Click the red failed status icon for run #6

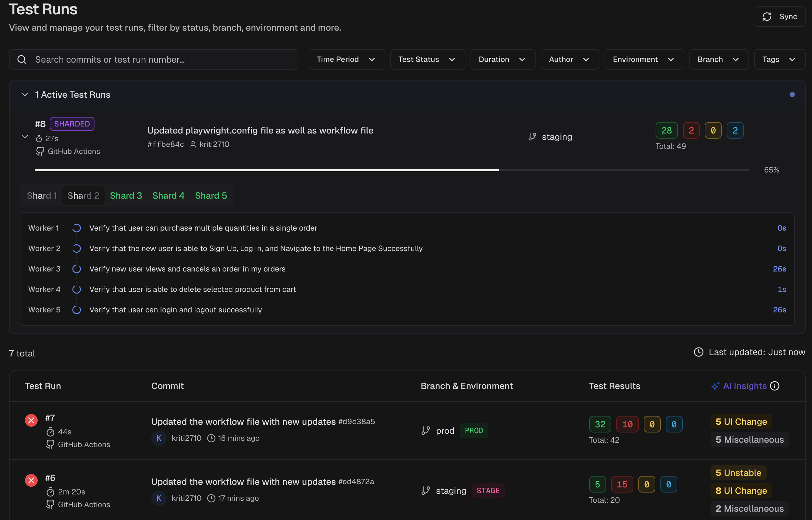click(x=31, y=480)
